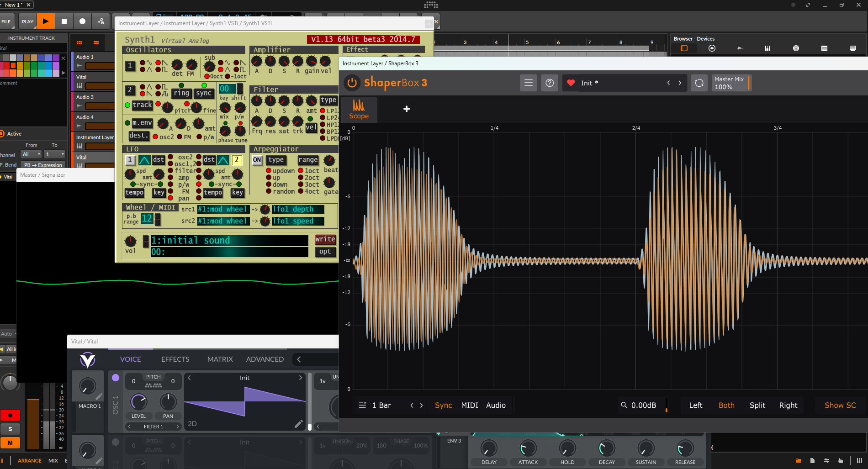This screenshot has width=868, height=469.
Task: Open Synth1 initial sound patch selector
Action: (x=229, y=241)
